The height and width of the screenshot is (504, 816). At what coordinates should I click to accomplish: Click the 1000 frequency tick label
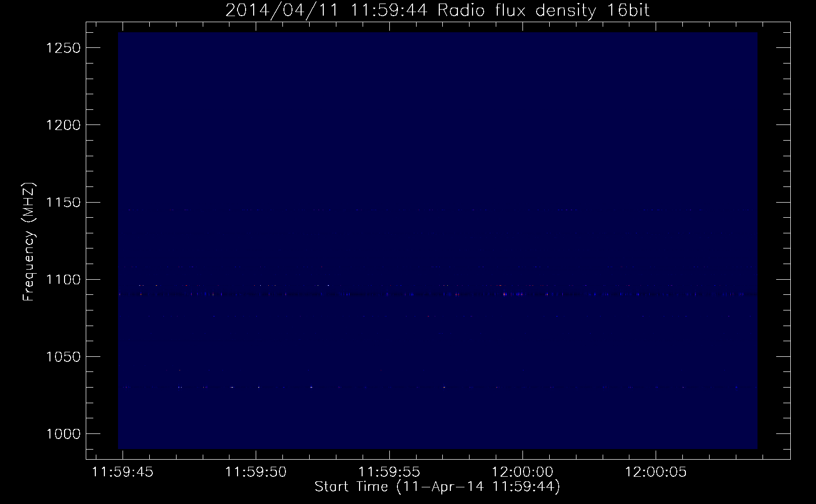click(x=63, y=434)
